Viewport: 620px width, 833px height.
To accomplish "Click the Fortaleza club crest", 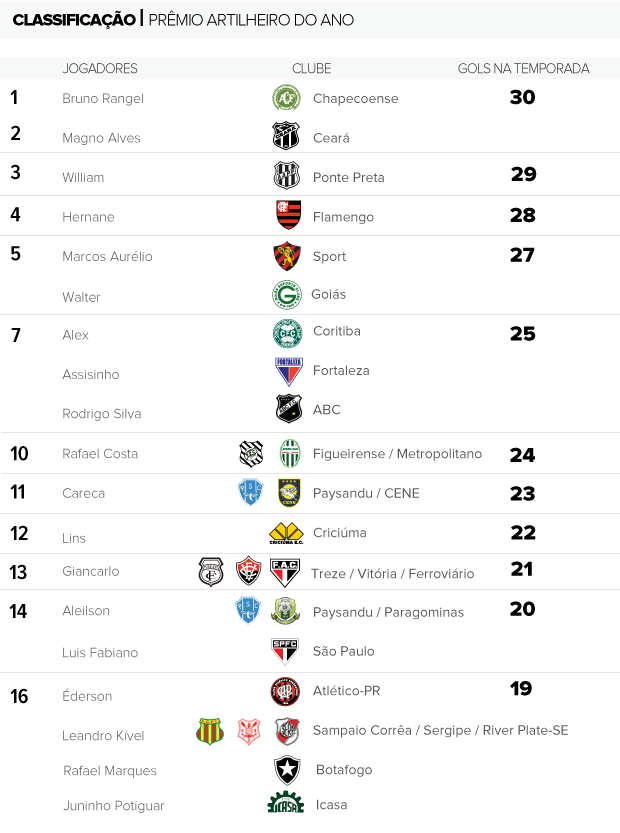I will click(288, 371).
